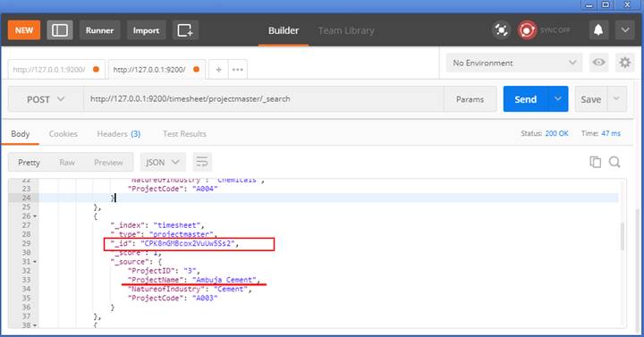Select the second active request tab
Screen dimensions: 644x337
click(x=157, y=70)
